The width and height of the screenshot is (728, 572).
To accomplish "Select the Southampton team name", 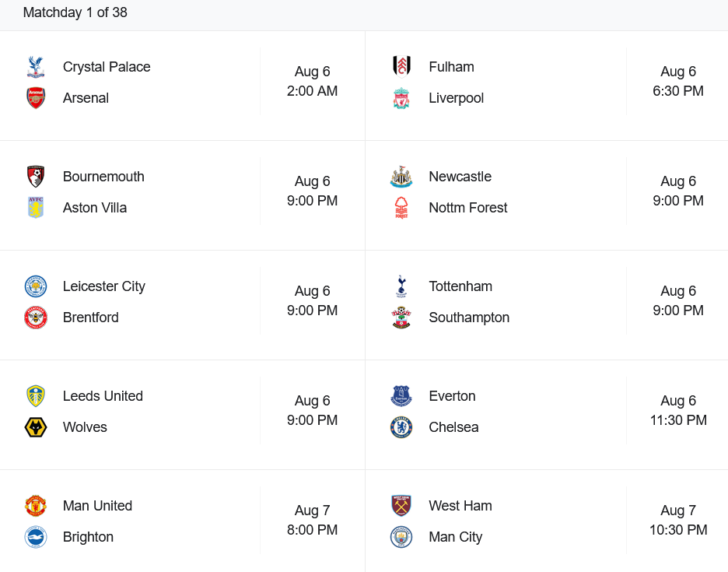I will click(x=469, y=318).
